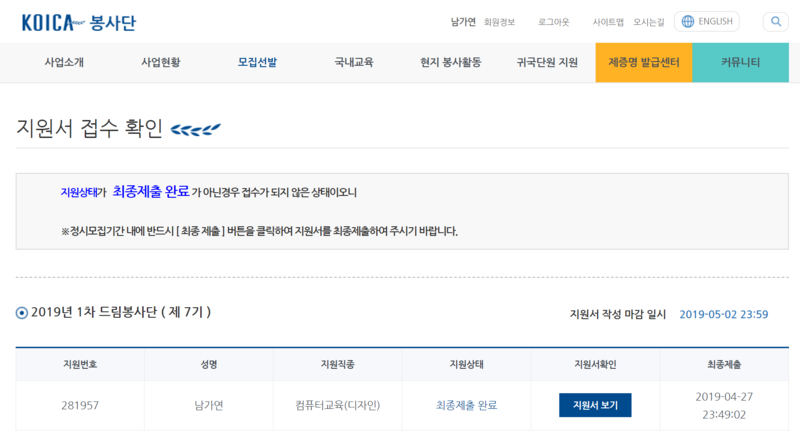The width and height of the screenshot is (800, 447).
Task: Click the 성명 column header
Action: tap(209, 364)
